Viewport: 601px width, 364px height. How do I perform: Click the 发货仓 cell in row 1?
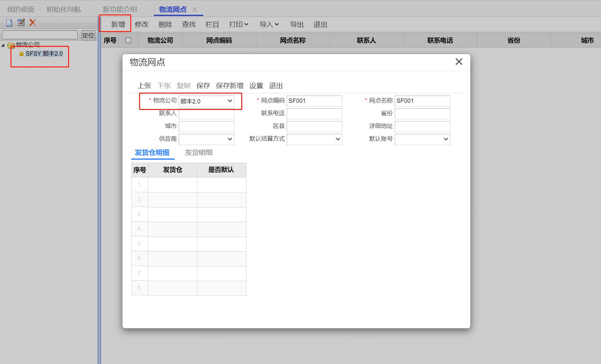coord(173,185)
